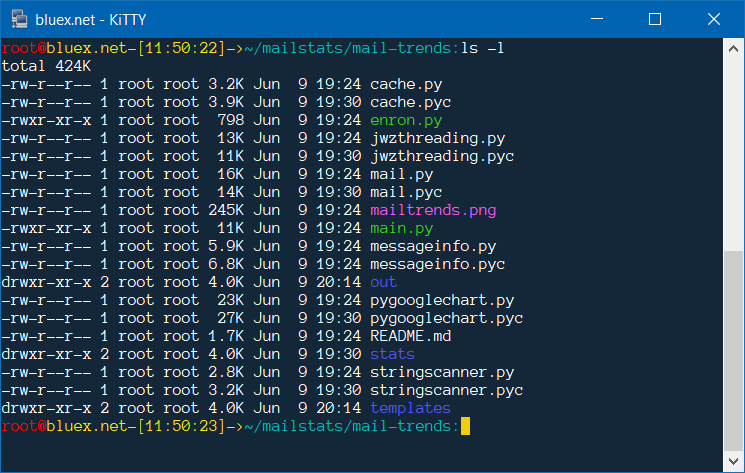Viewport: 745px width, 473px height.
Task: Click the pygooglechart.pyc filename
Action: coord(446,318)
